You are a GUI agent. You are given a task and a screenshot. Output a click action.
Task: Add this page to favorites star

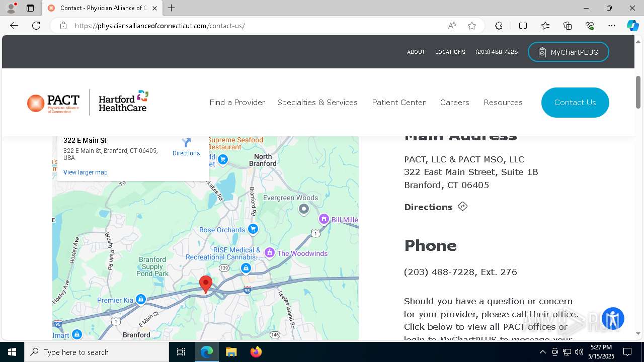pyautogui.click(x=472, y=26)
